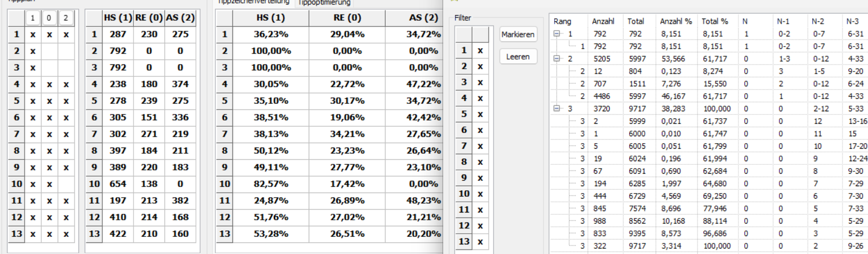Screen dimensions: 868x254
Task: Click the Leeren button
Action: click(518, 57)
